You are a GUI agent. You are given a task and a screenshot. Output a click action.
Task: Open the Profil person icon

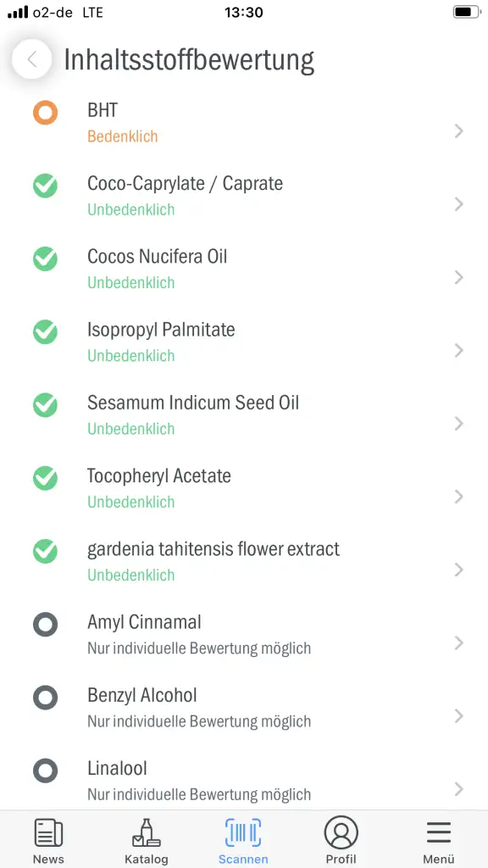(x=341, y=832)
